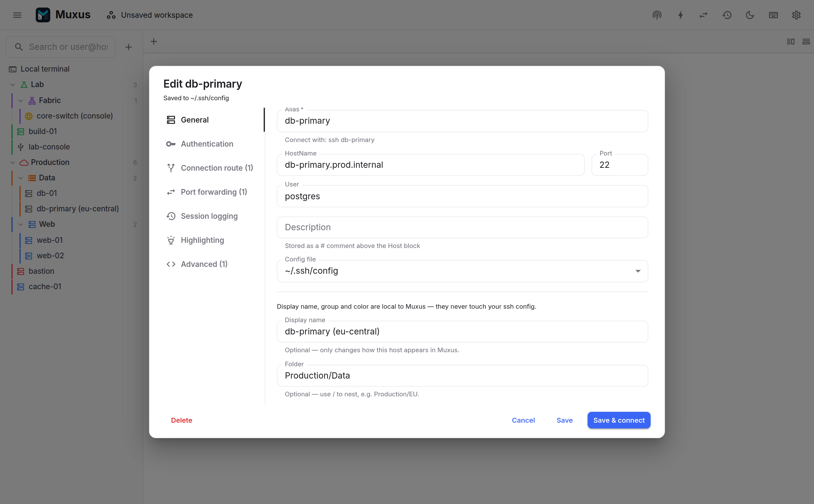Viewport: 814px width, 504px height.
Task: Click the Save button
Action: (564, 420)
